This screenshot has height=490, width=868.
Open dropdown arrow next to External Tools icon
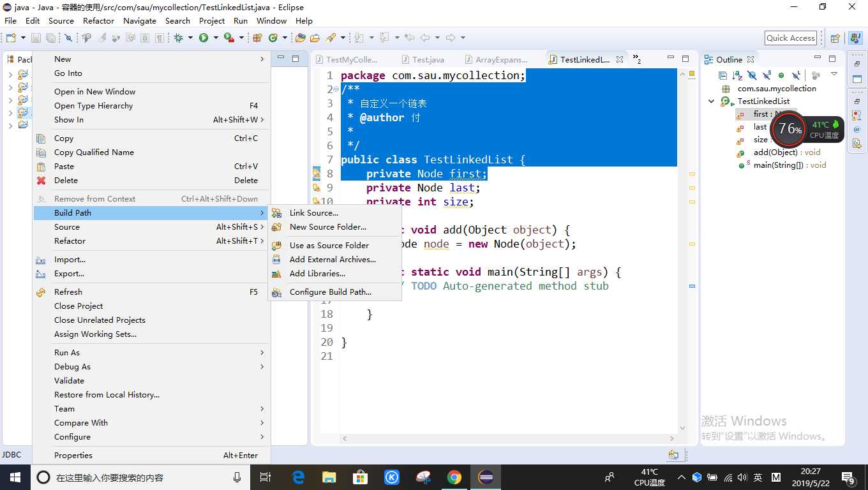click(x=241, y=38)
